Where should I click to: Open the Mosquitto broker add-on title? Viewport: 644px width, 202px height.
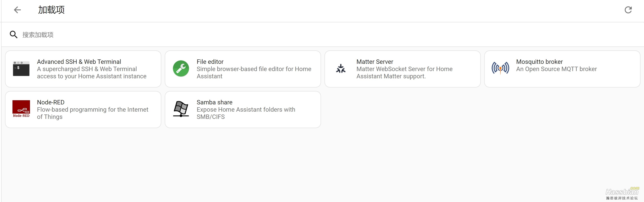[539, 62]
